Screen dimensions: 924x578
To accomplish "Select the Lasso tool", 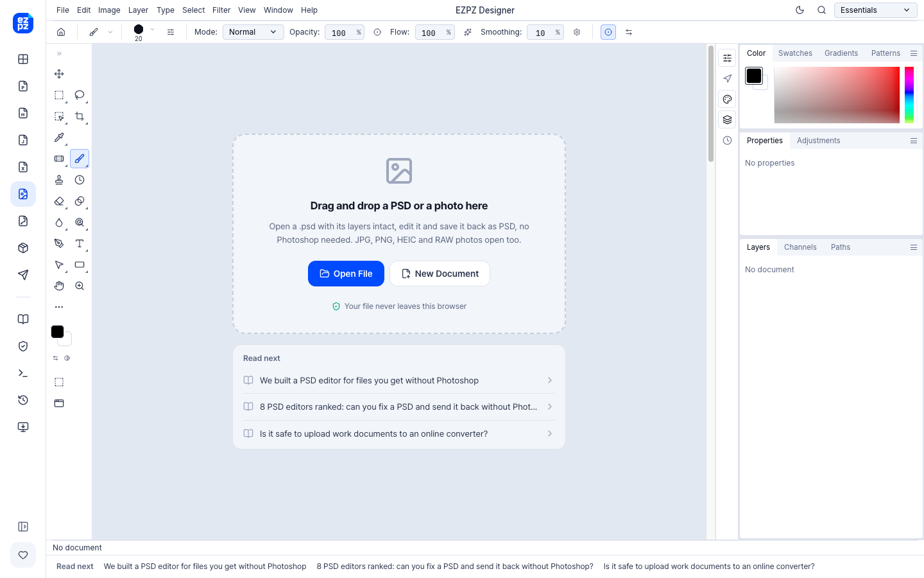I will pos(80,95).
